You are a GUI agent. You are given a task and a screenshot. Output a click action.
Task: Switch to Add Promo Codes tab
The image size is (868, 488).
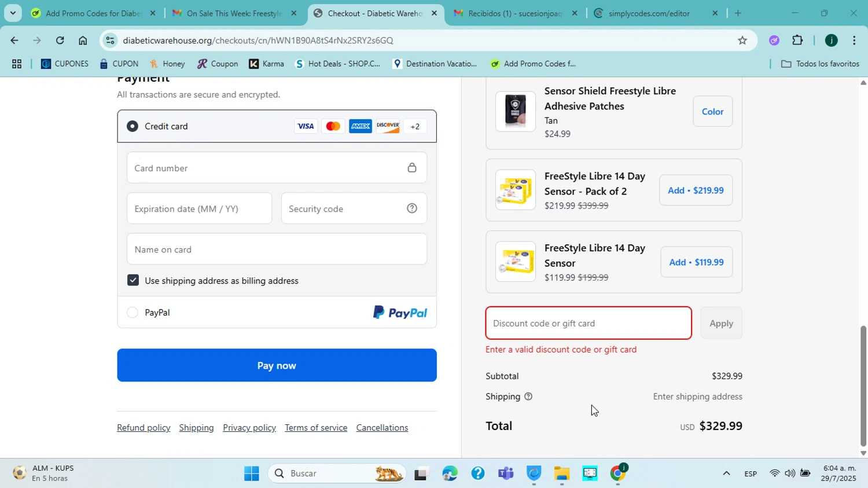click(x=93, y=13)
